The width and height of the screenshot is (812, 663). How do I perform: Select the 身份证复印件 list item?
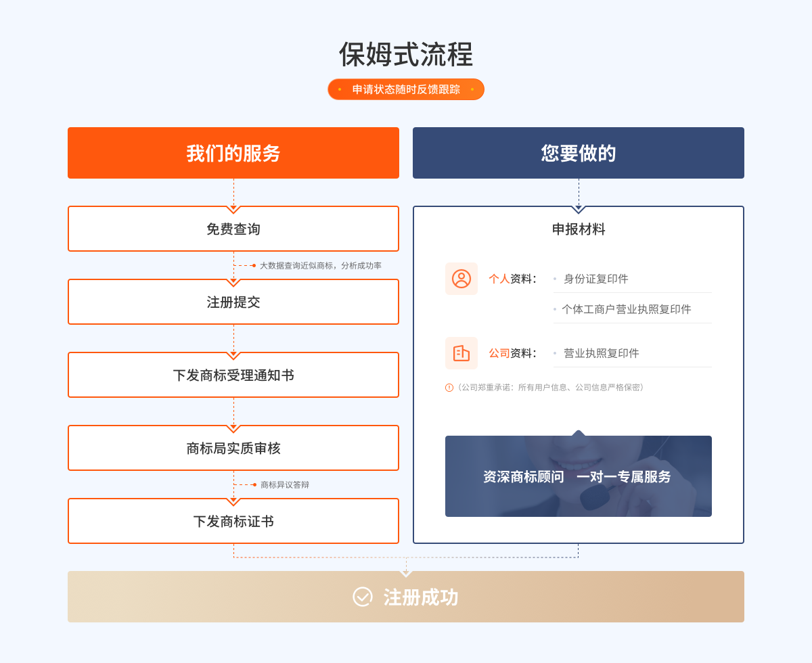(595, 279)
